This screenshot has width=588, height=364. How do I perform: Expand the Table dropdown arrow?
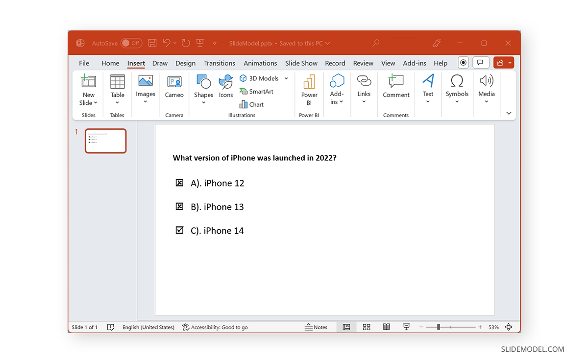118,102
